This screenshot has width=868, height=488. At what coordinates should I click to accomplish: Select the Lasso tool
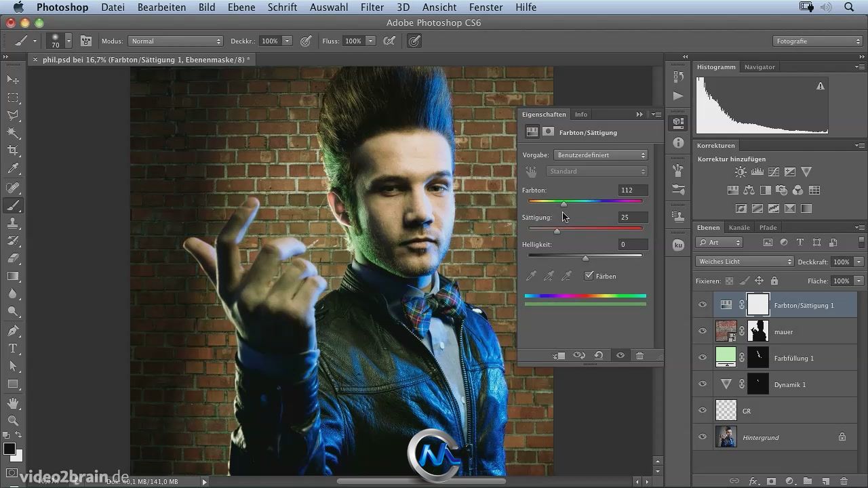click(x=13, y=115)
